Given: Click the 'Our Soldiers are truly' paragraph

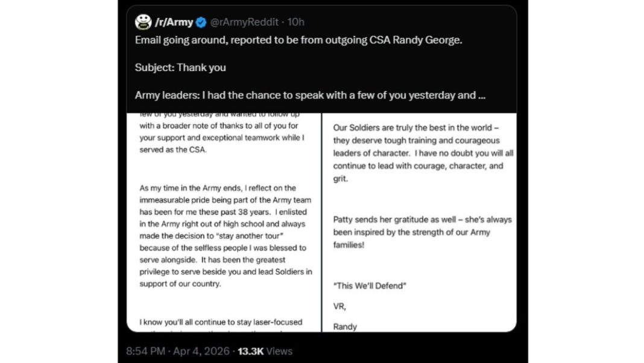Looking at the screenshot, I should (418, 153).
